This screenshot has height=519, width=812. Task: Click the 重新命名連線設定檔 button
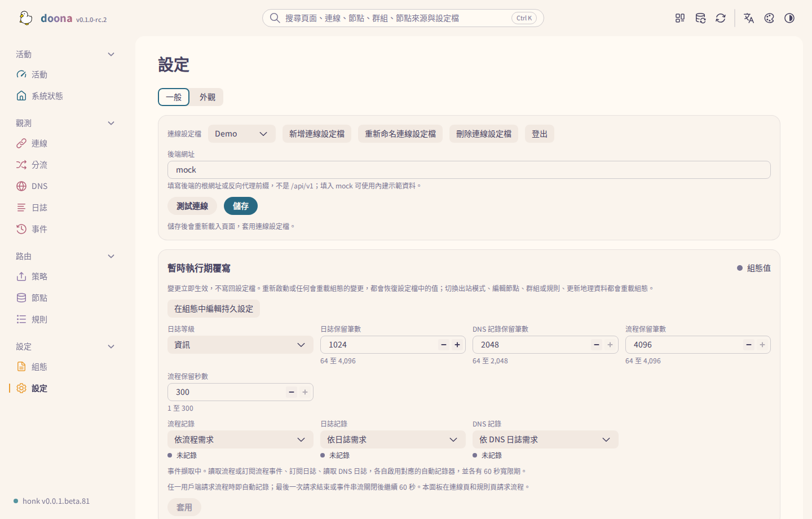pos(400,134)
